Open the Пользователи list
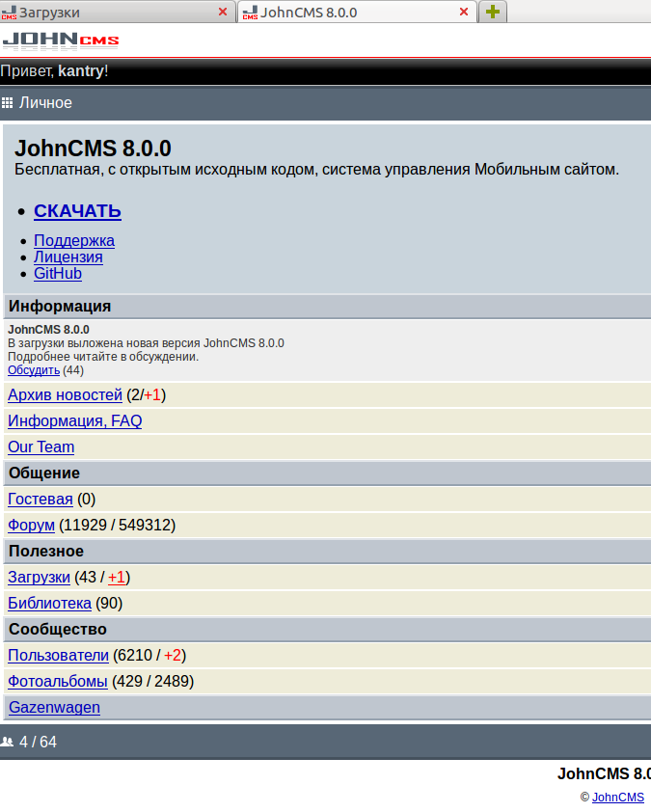 click(58, 656)
